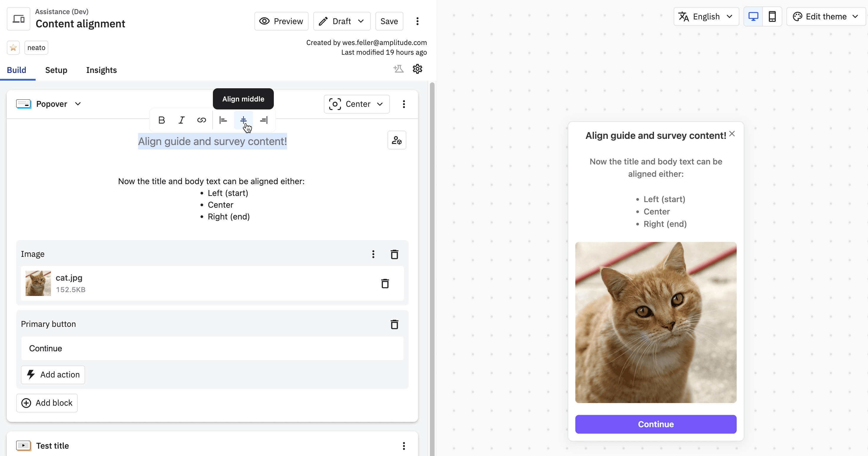The image size is (868, 456).
Task: Align title text to the left
Action: pos(223,120)
